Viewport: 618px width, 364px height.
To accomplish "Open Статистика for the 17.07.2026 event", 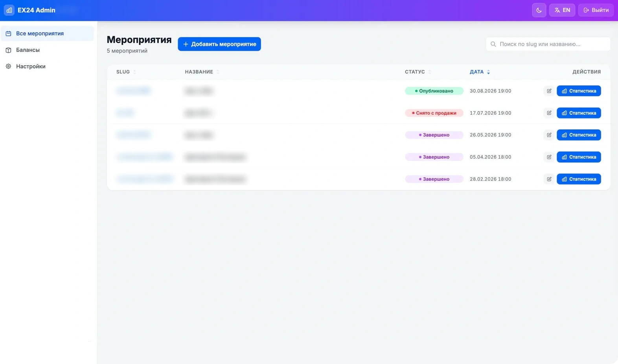I will [x=579, y=113].
